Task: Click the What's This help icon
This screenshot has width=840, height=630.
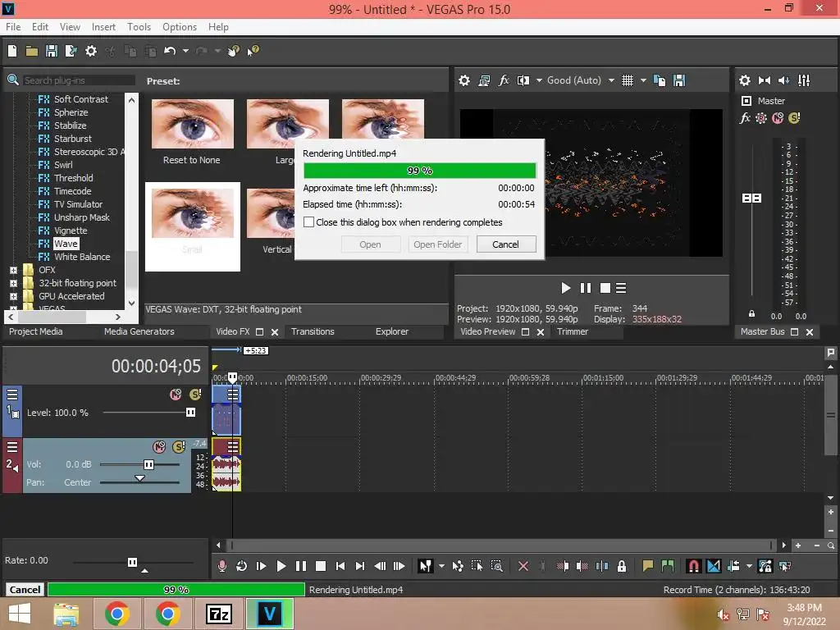Action: [x=253, y=51]
